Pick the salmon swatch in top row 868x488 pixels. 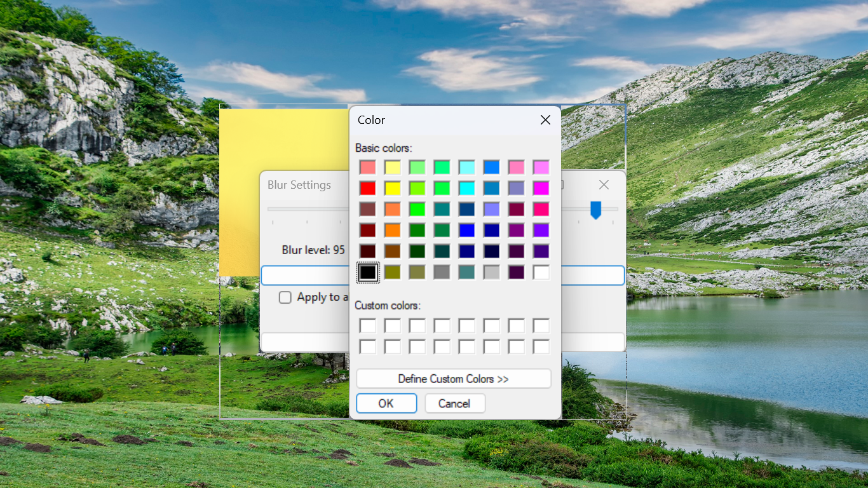367,167
